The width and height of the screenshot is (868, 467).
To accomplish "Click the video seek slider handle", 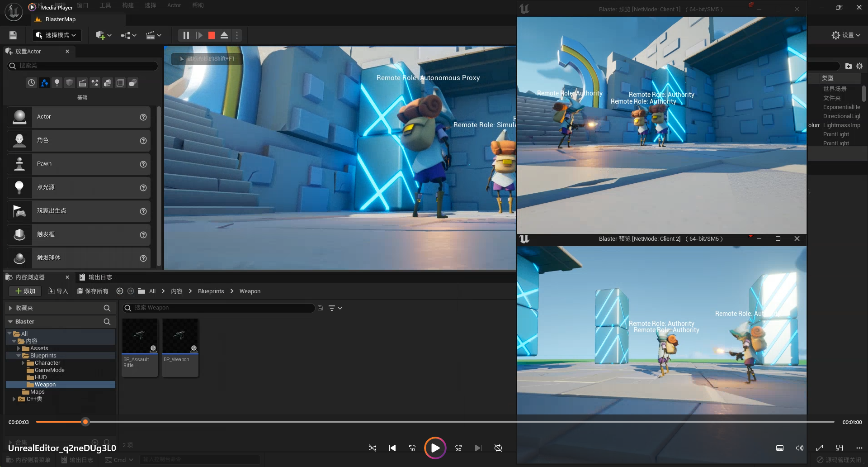I will [x=85, y=422].
